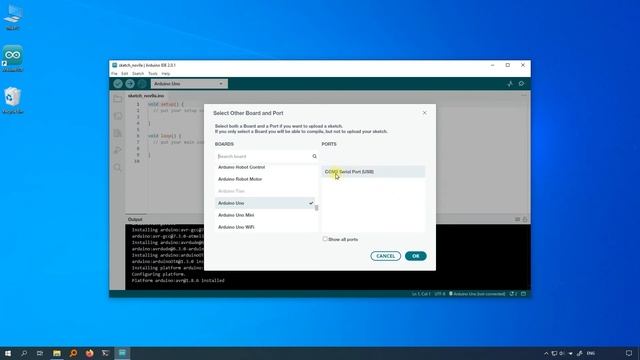Open the File menu
The image size is (640, 360).
pyautogui.click(x=114, y=73)
